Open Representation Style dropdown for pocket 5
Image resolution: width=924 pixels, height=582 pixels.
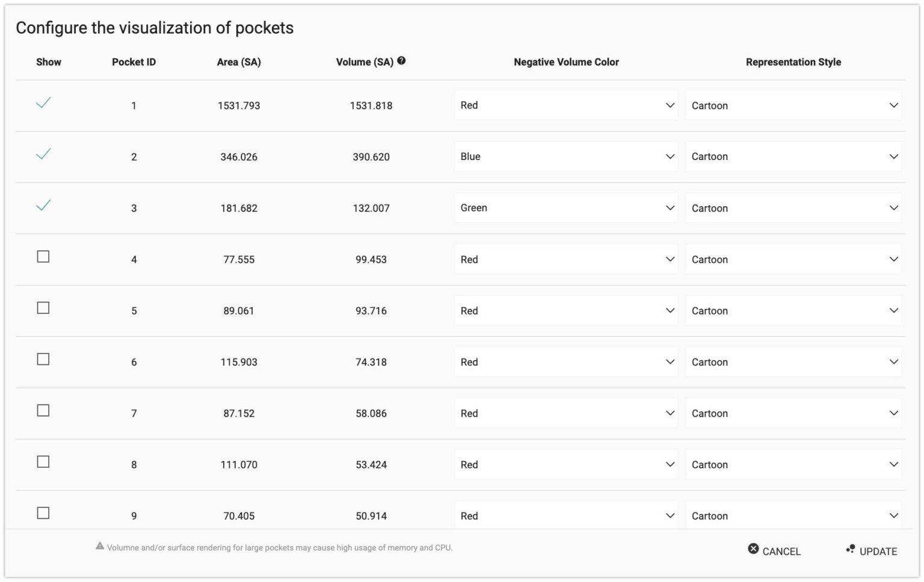coord(793,311)
